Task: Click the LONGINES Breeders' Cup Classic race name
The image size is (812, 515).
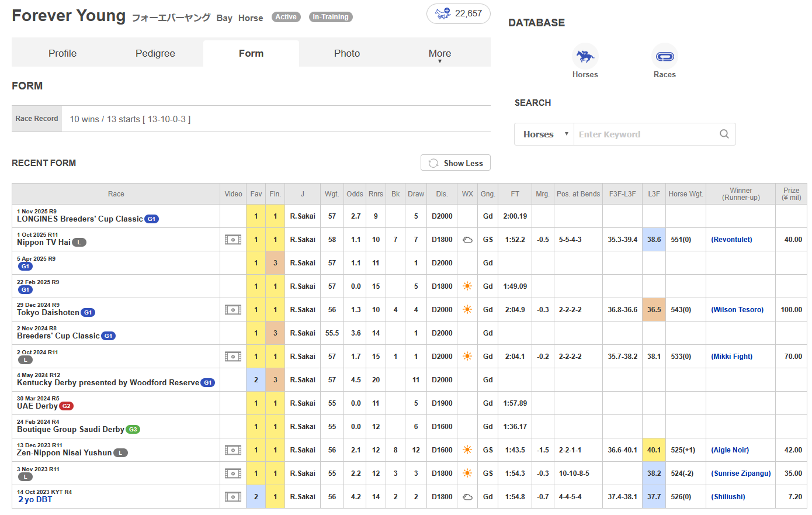Action: pos(80,219)
